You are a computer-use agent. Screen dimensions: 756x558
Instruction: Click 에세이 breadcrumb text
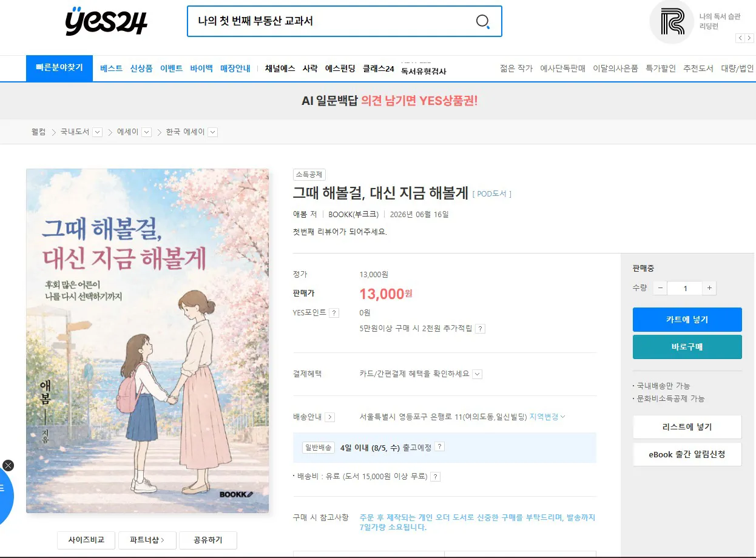coord(127,132)
